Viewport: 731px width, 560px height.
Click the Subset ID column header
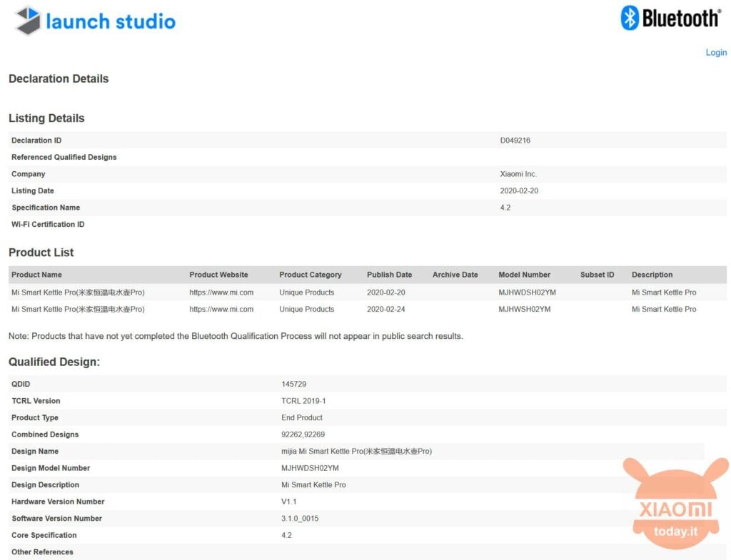(598, 275)
